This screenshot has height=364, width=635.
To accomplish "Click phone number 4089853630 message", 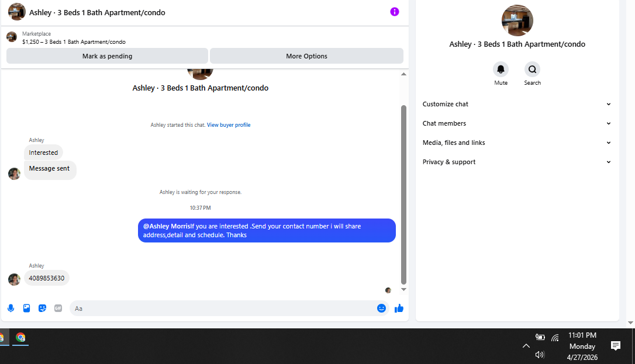I will click(x=47, y=278).
